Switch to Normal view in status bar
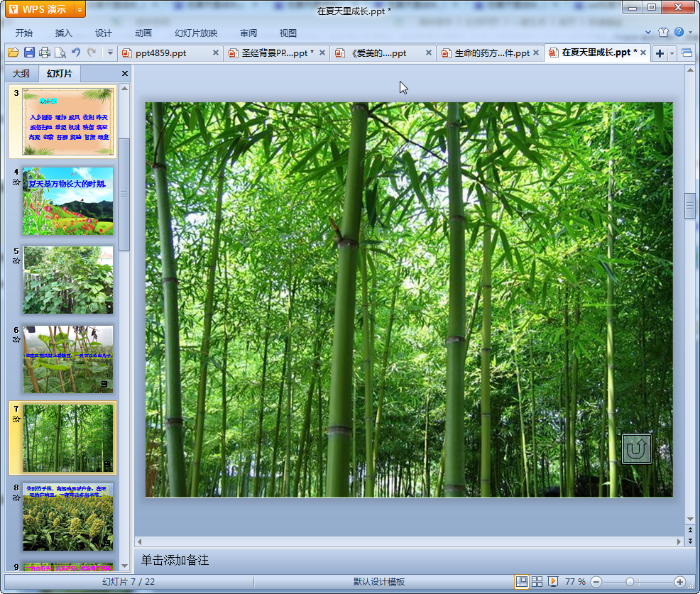The height and width of the screenshot is (594, 700). point(522,582)
